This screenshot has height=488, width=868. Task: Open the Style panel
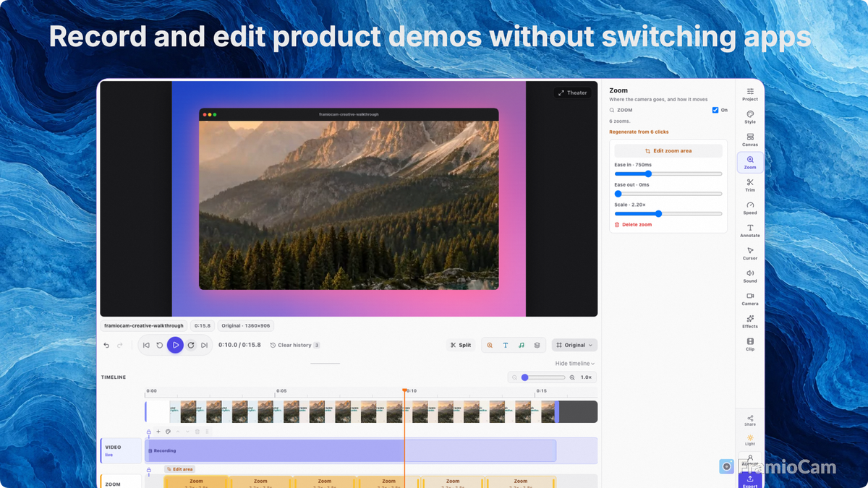pyautogui.click(x=750, y=117)
